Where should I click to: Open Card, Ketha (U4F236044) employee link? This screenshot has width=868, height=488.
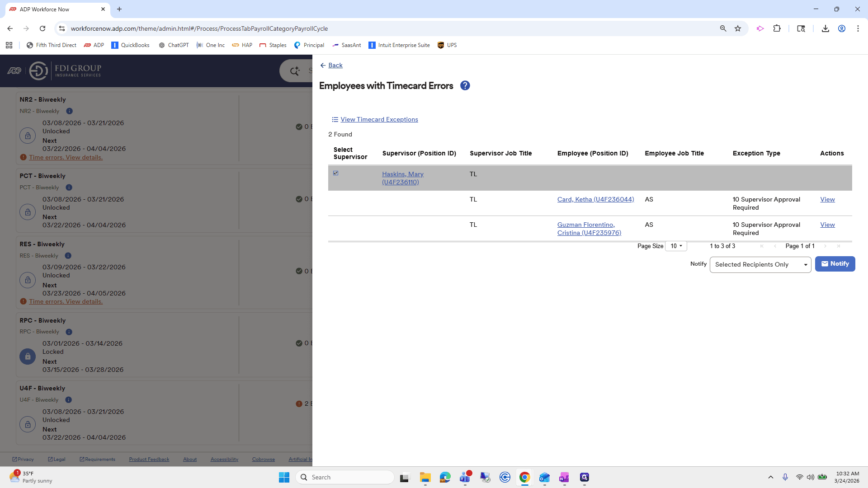click(x=595, y=199)
